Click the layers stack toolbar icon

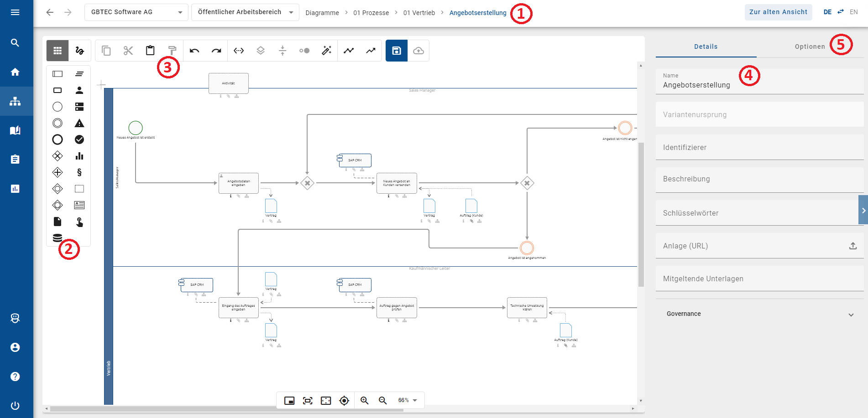point(261,51)
